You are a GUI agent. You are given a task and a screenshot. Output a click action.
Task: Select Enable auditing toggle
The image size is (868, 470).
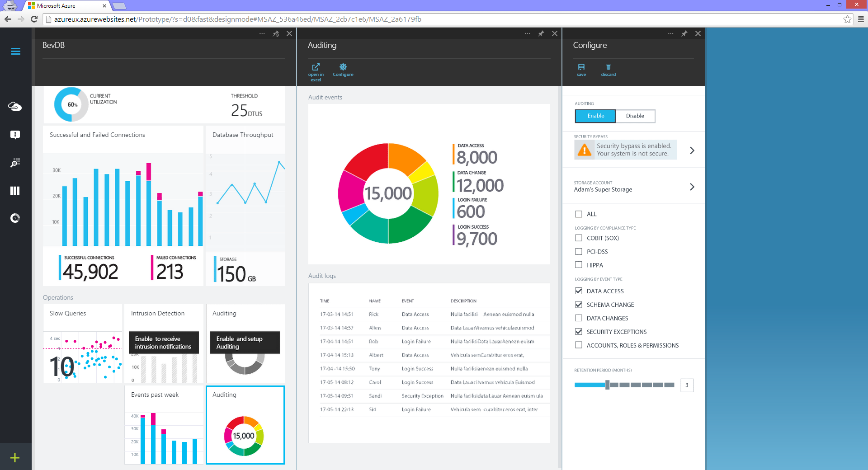595,116
